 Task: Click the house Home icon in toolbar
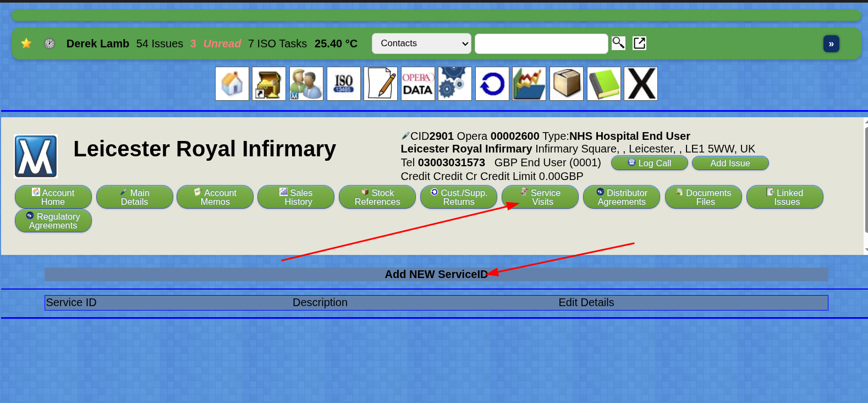232,84
